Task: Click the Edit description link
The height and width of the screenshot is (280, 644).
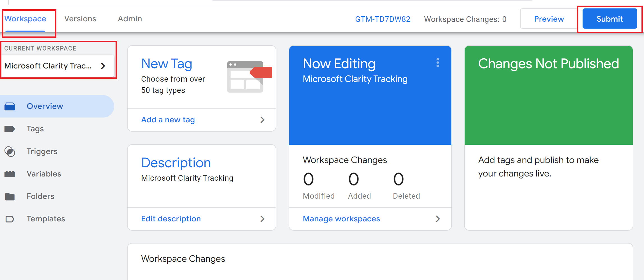Action: pyautogui.click(x=171, y=219)
